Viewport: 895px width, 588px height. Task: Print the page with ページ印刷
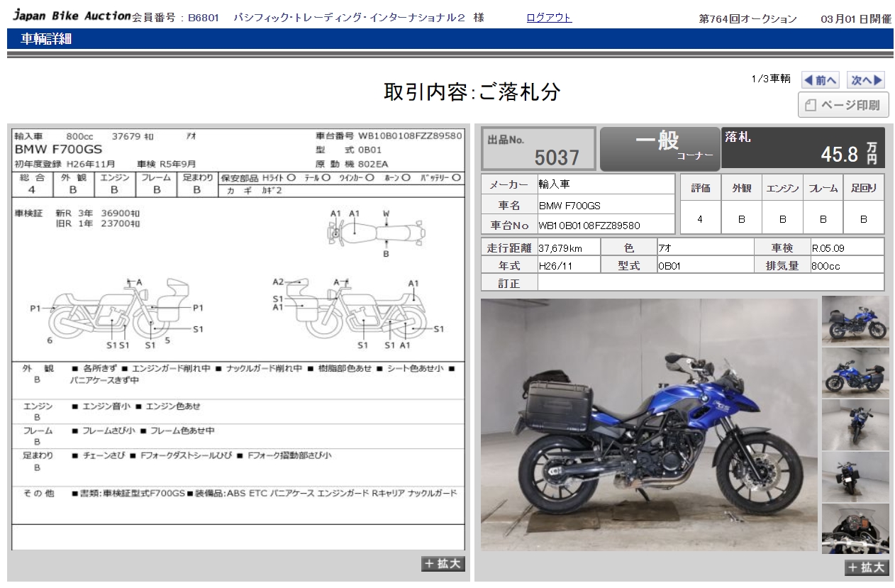tap(843, 105)
